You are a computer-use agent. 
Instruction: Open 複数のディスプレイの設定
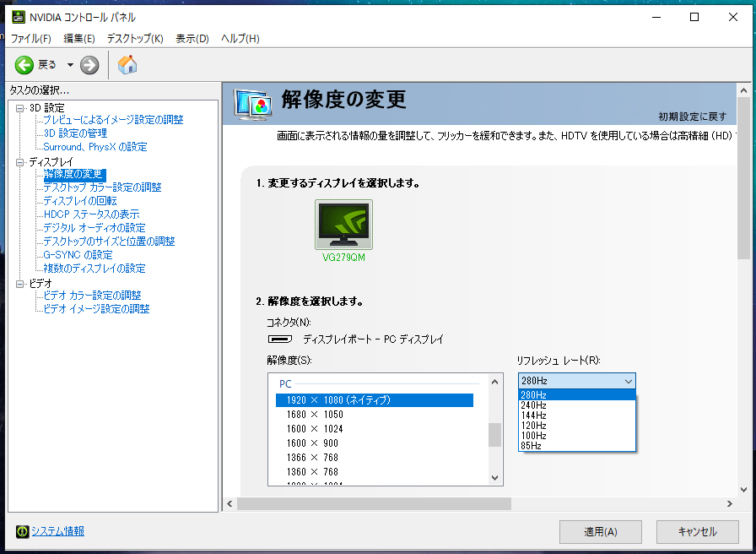pos(94,269)
